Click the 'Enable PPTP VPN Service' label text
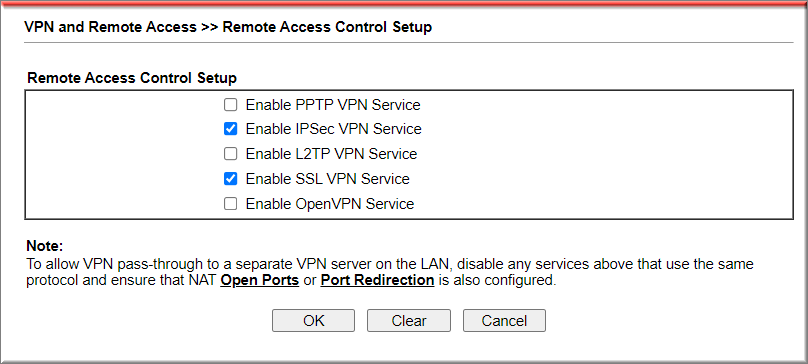Screen dimensions: 808x364 pyautogui.click(x=333, y=105)
